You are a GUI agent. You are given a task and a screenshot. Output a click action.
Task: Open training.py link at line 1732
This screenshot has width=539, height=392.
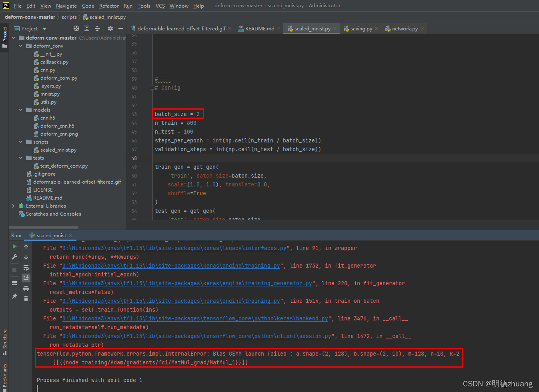[171, 266]
